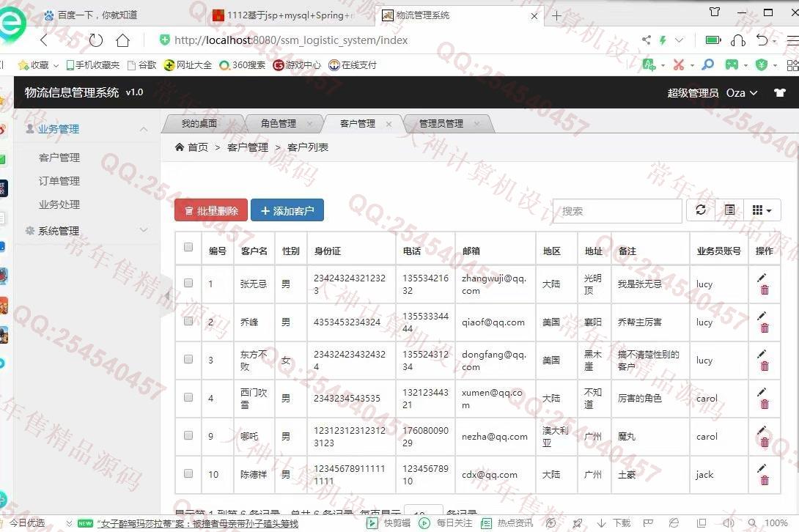
Task: Click the 下载 status bar item
Action: pos(614,522)
